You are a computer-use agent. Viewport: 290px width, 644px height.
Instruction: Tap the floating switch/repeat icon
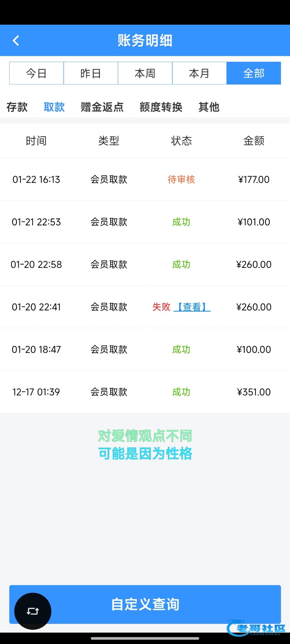coord(33,611)
